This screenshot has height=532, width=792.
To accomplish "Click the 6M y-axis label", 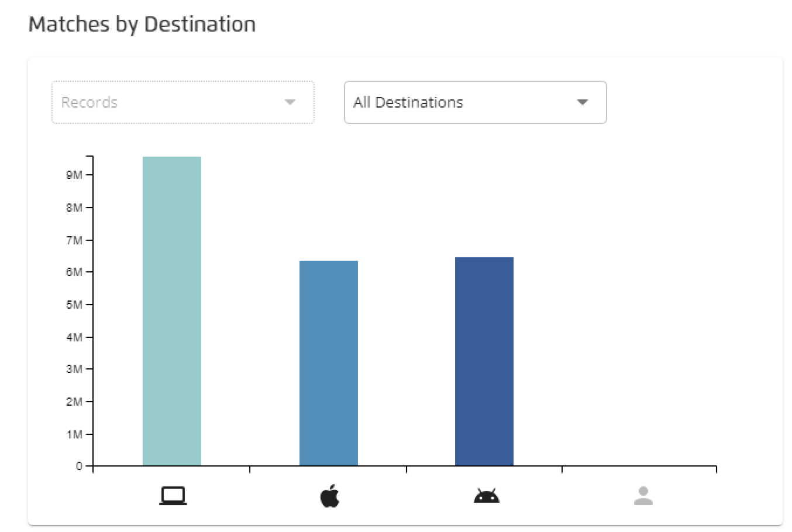I will coord(74,272).
